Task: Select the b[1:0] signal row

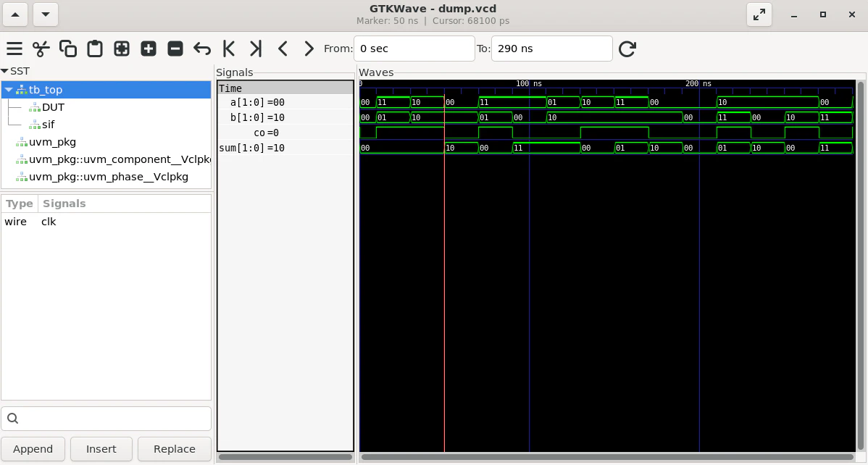Action: [285, 117]
